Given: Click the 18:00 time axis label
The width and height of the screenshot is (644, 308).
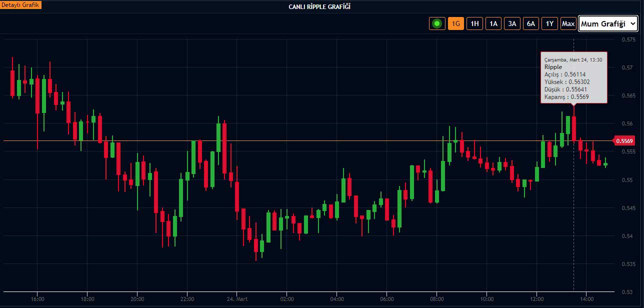Looking at the screenshot, I should [x=87, y=299].
